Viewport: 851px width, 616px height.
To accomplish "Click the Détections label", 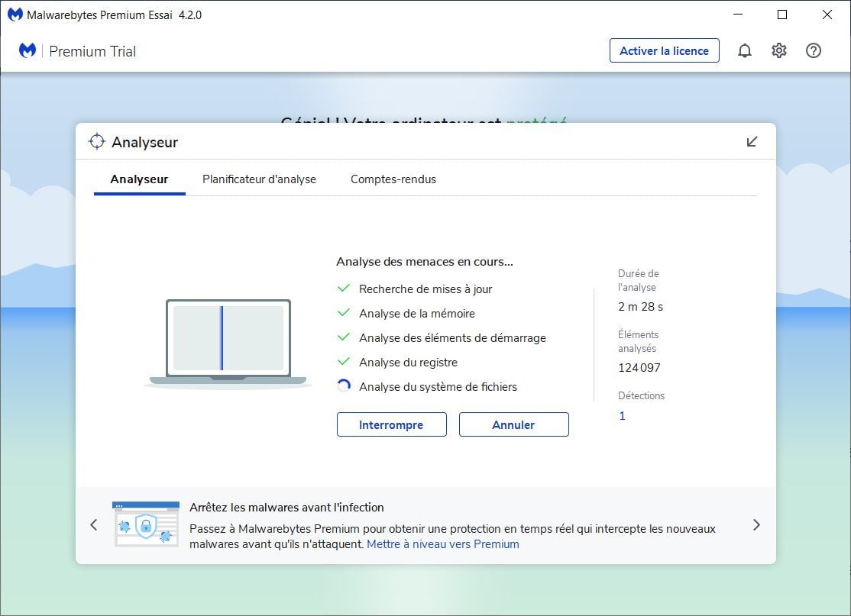I will pos(641,396).
